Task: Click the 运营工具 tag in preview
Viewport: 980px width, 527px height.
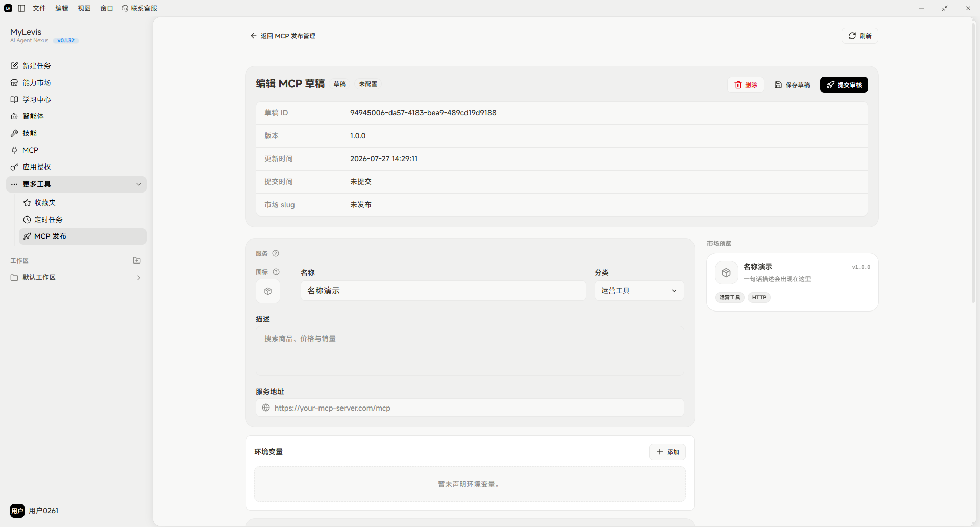Action: (x=729, y=298)
